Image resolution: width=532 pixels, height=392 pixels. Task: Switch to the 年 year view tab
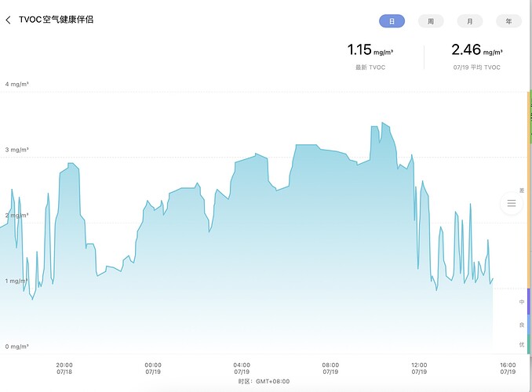coord(508,21)
